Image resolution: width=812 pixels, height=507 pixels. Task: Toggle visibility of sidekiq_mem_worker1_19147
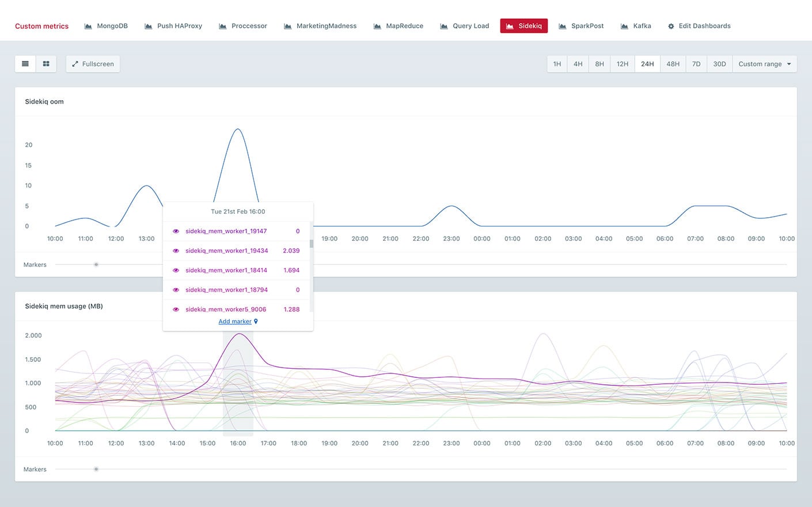tap(176, 231)
